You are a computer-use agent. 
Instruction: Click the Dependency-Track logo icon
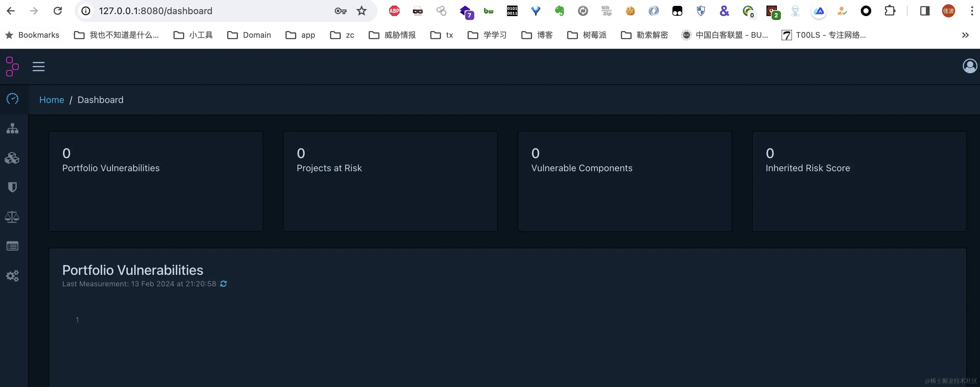[x=12, y=66]
